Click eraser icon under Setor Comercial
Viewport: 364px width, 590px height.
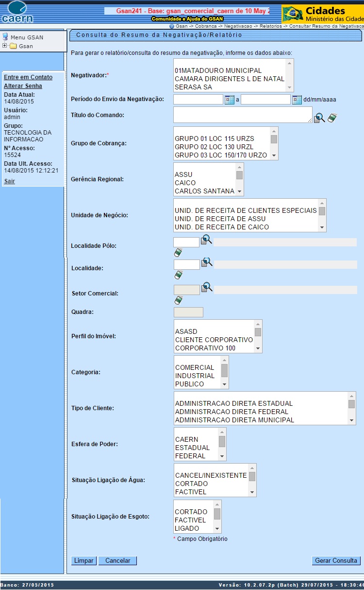(x=178, y=300)
